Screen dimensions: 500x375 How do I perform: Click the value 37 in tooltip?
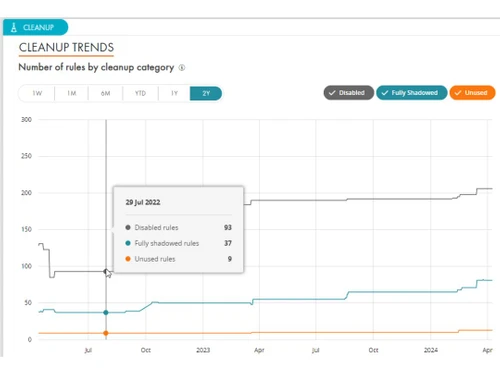228,243
